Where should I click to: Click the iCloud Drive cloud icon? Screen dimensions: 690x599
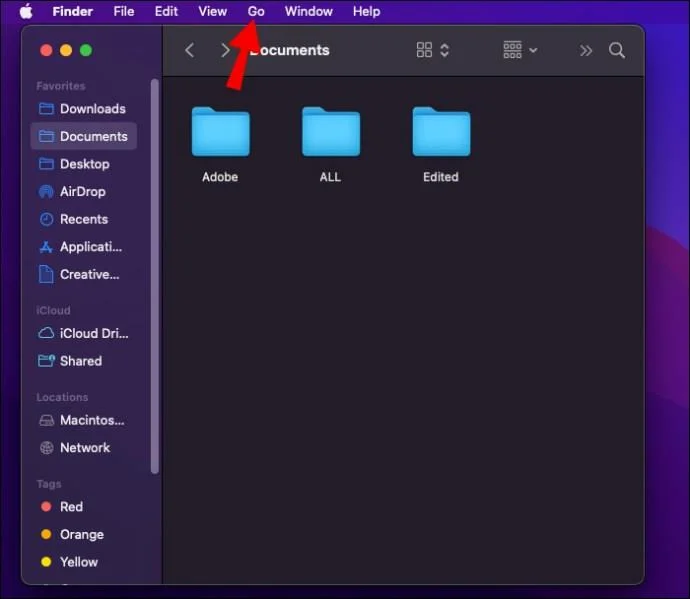pos(46,333)
